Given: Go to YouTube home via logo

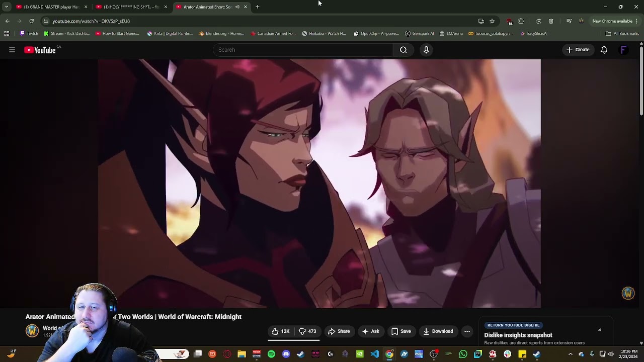Looking at the screenshot, I should point(40,50).
